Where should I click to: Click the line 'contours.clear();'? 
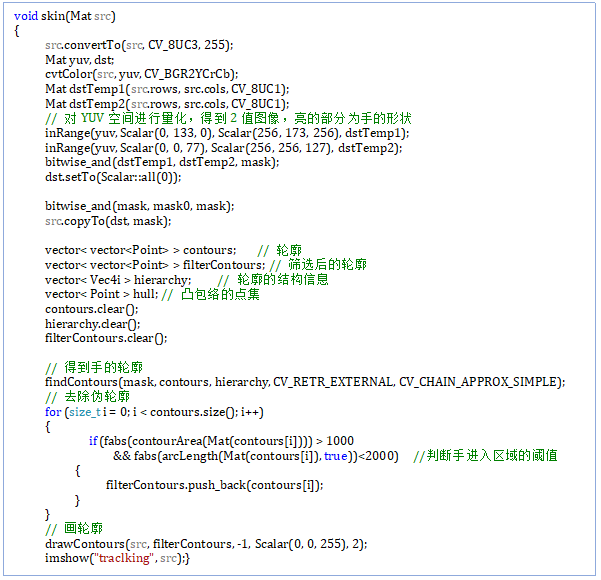92,309
